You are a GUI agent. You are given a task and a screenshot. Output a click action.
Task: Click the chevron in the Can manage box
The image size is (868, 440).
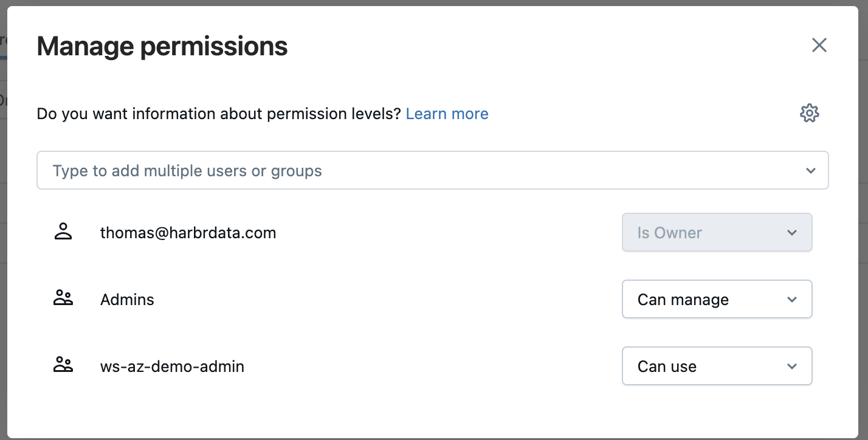(x=791, y=300)
